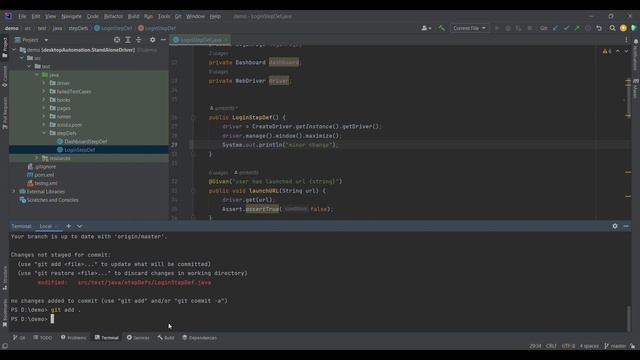Expand the resources folder
640x360 pixels.
[x=37, y=158]
